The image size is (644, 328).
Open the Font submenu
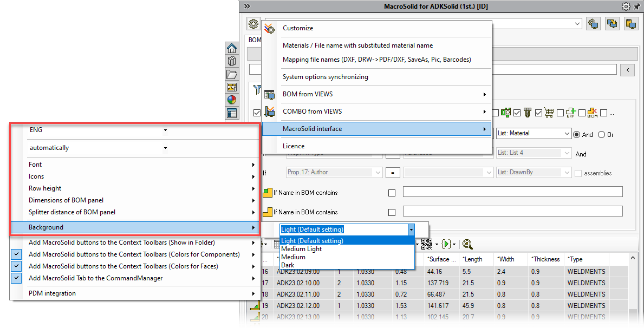[135, 165]
